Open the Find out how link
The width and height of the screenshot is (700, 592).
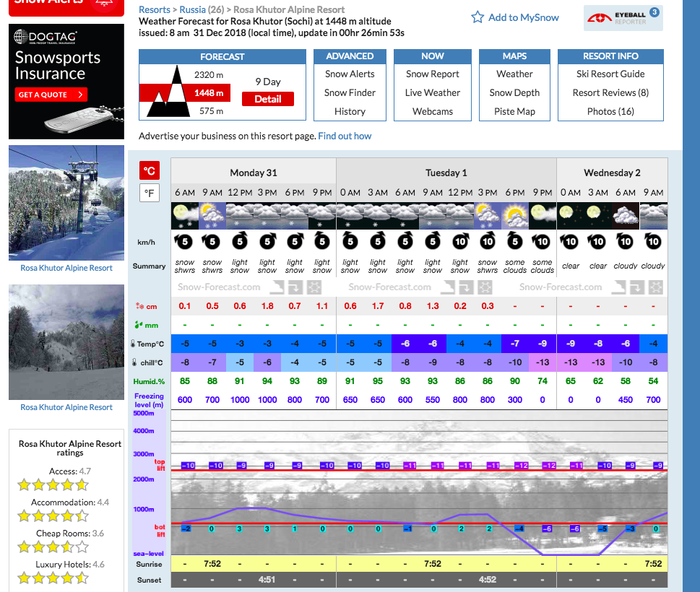345,136
